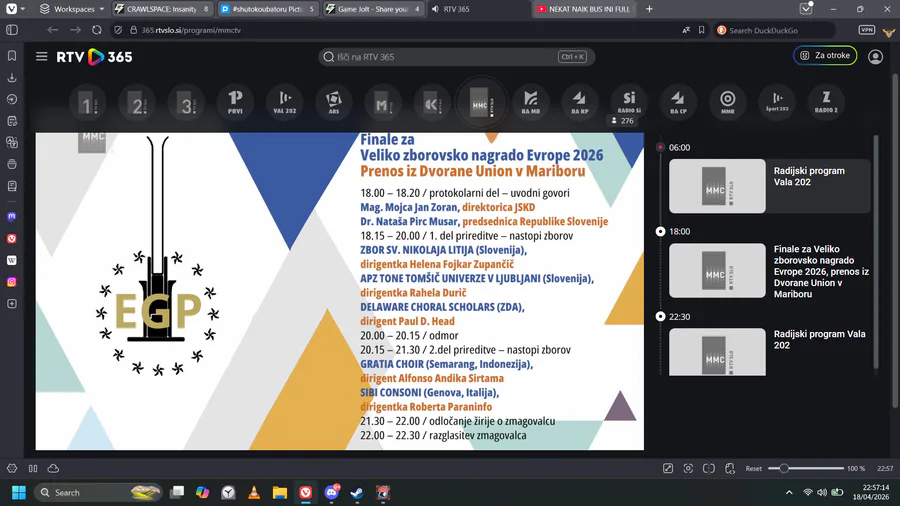
Task: Open the 18:00 Finale za Veliko zborovsko nagrado entry
Action: (x=770, y=271)
